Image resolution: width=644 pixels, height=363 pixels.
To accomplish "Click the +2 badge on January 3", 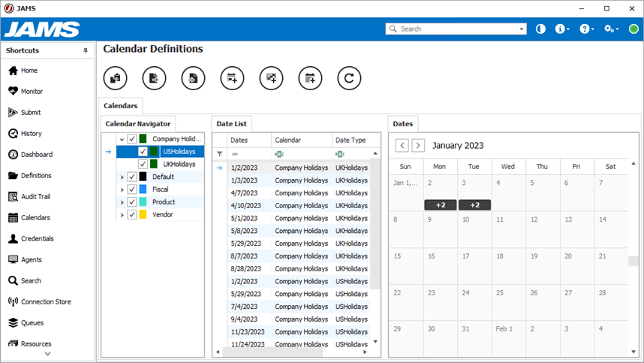I will [474, 204].
